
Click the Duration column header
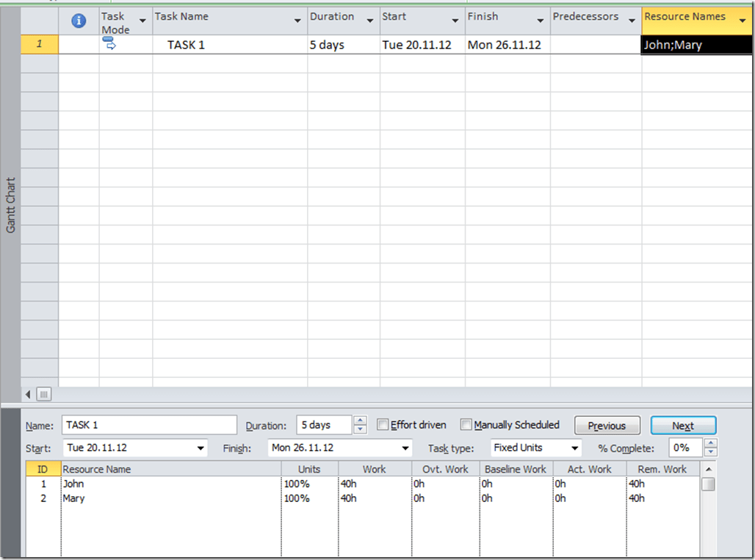tap(332, 17)
